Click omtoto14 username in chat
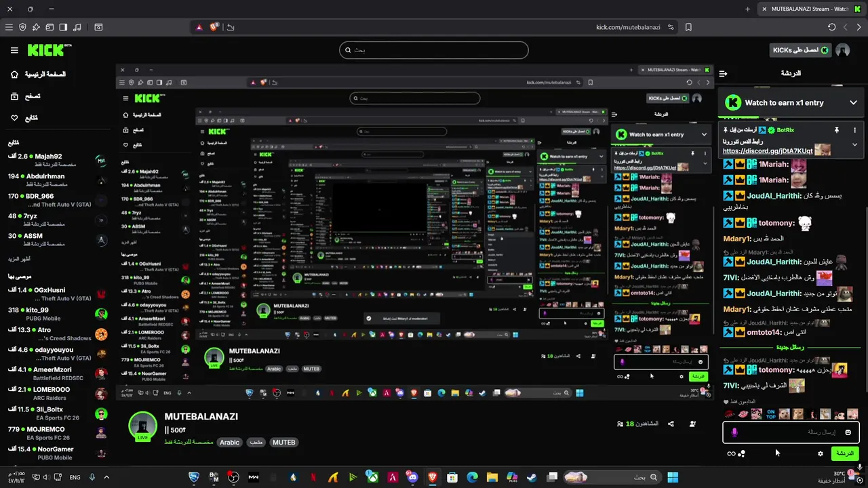This screenshot has width=868, height=488. (764, 332)
